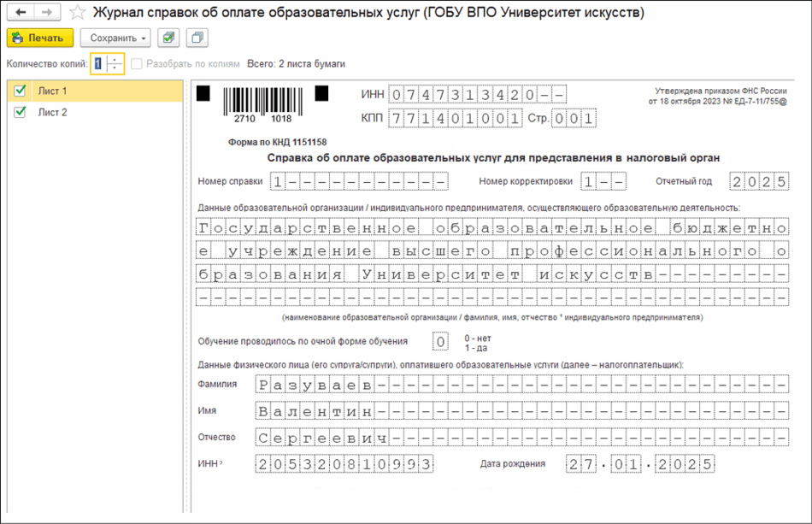
Task: Uncheck the Лист 2 checkbox
Action: coord(21,112)
